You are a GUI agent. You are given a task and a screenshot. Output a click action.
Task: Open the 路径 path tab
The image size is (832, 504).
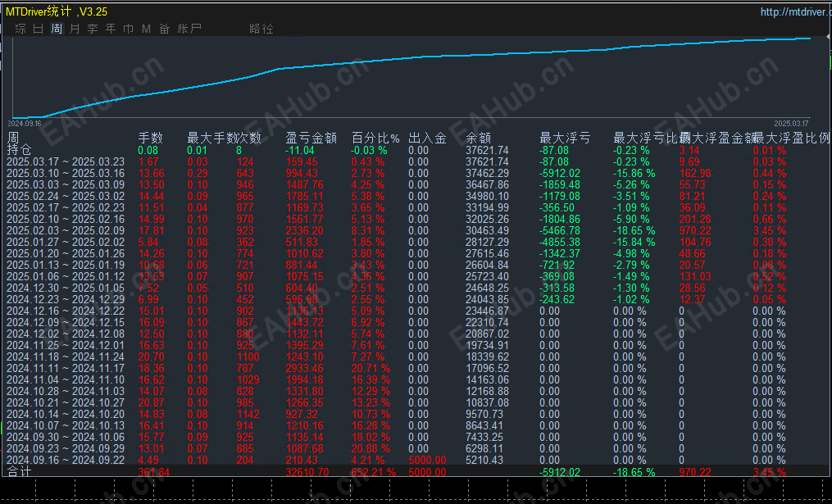click(x=261, y=29)
